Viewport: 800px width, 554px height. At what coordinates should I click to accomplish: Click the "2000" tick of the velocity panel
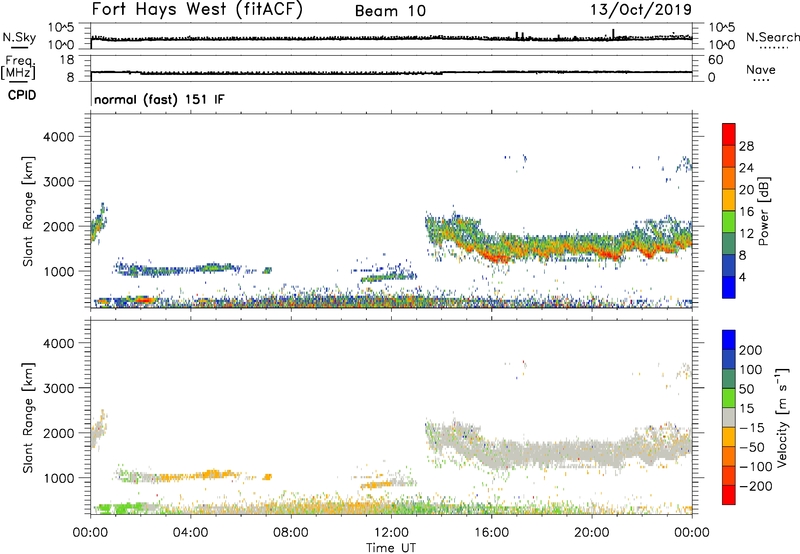(58, 433)
